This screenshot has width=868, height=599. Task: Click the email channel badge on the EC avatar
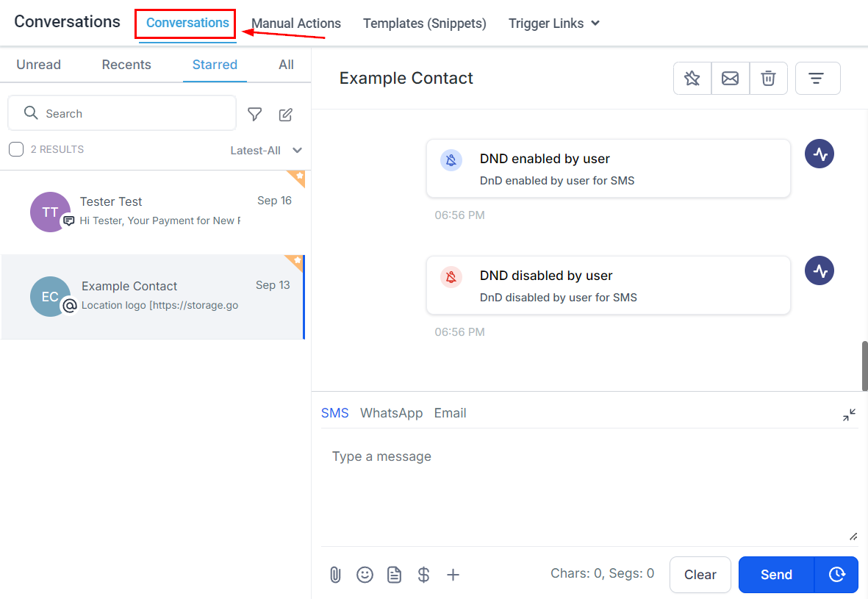70,305
